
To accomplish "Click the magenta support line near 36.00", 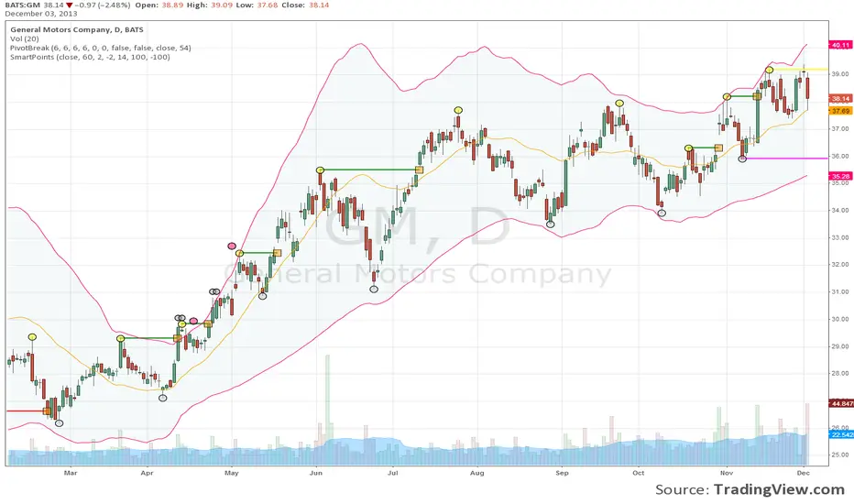I will 786,159.
